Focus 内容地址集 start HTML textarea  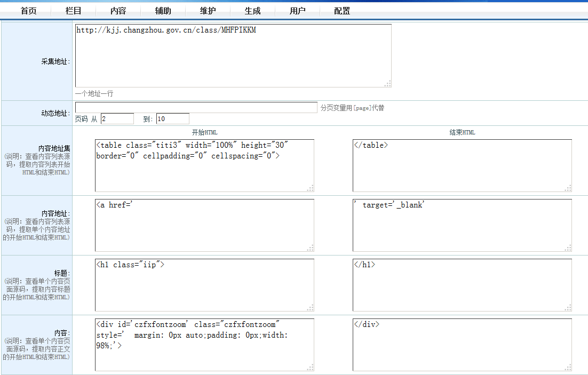[204, 165]
